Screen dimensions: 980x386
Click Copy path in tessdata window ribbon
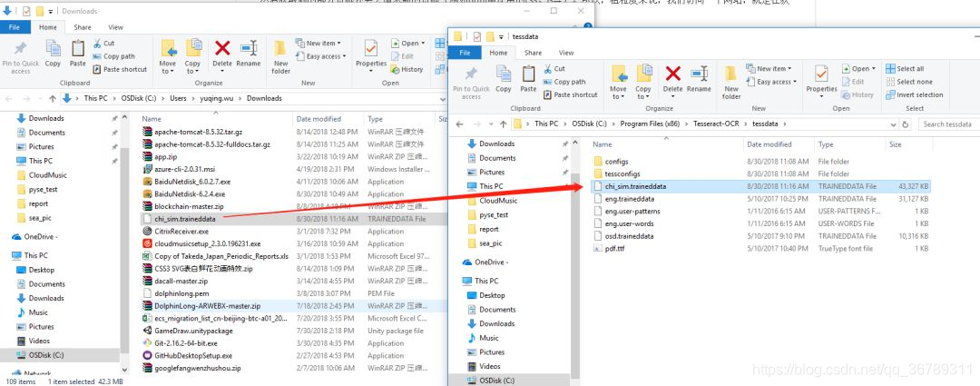(x=564, y=82)
